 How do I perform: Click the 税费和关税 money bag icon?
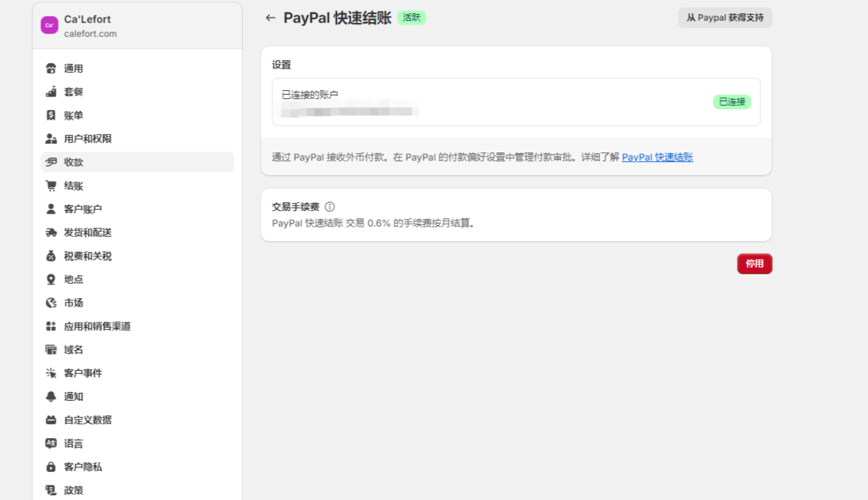click(51, 256)
